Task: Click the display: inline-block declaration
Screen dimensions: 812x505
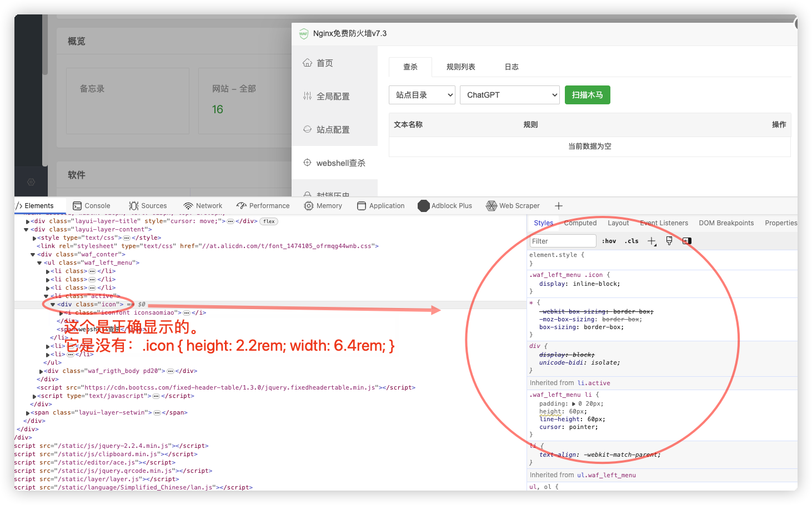Action: pos(580,284)
